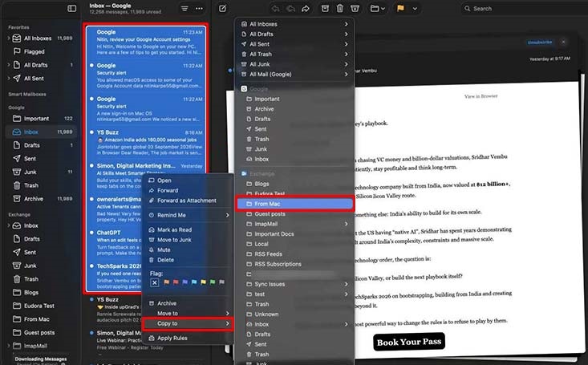Click the Junk bin icon in toolbar
This screenshot has height=365, width=588.
(355, 8)
